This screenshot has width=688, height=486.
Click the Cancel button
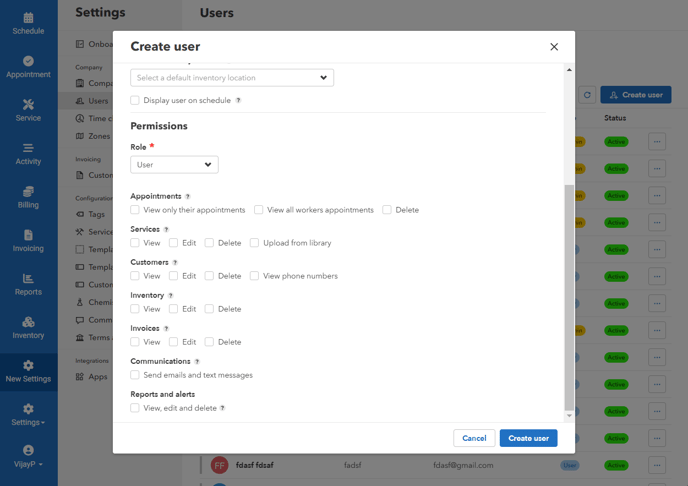coord(474,438)
